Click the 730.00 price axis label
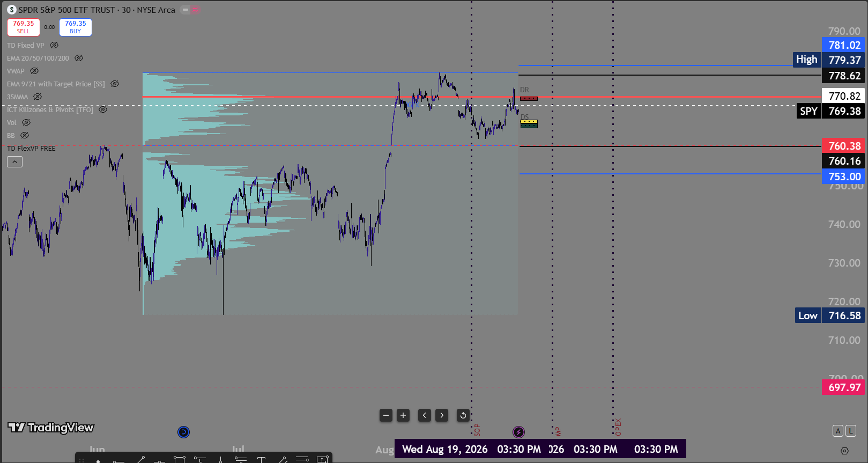Viewport: 868px width, 463px height. pyautogui.click(x=844, y=263)
